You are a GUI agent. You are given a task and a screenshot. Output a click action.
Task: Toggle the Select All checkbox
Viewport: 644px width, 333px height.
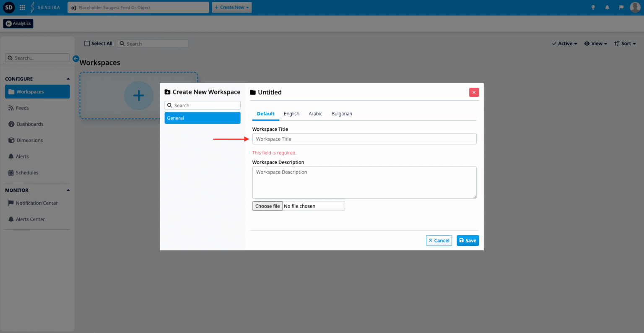87,44
